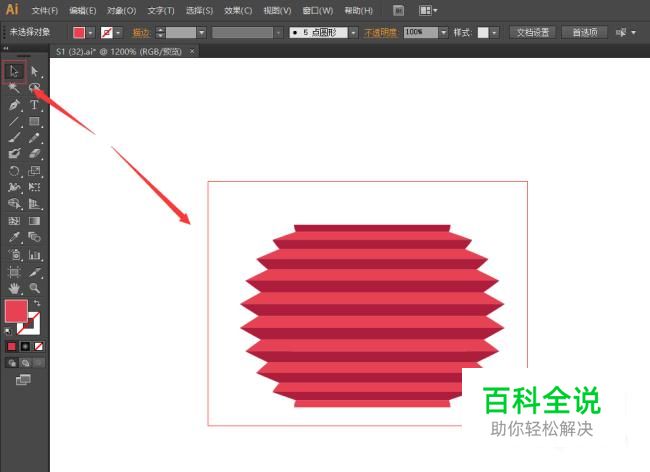Select the Artboard tool
650x472 pixels.
coord(14,272)
